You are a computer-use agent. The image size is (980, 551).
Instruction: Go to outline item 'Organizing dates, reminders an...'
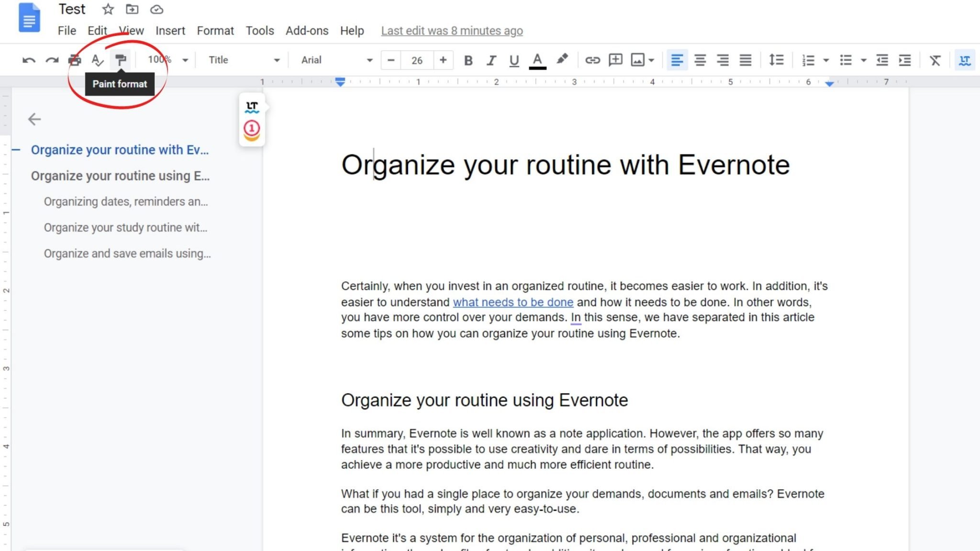[x=126, y=201]
